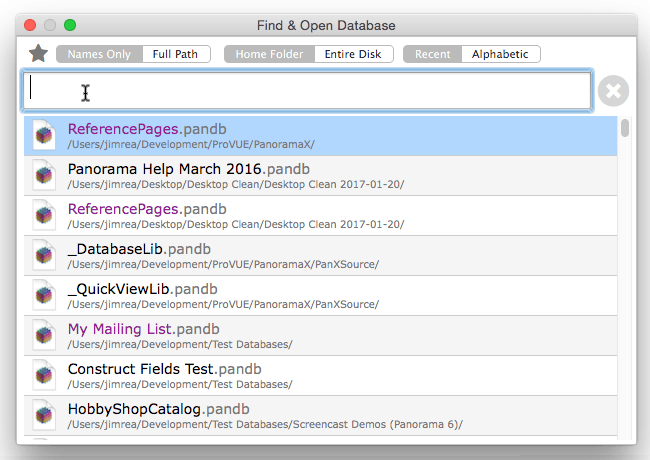Clear search with the X button
650x460 pixels.
613,91
